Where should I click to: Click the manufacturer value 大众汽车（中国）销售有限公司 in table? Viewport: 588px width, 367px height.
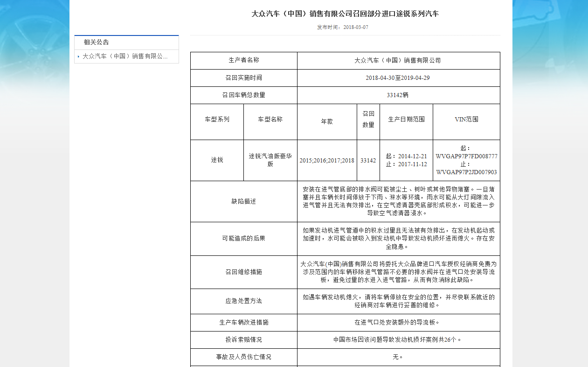coord(398,60)
